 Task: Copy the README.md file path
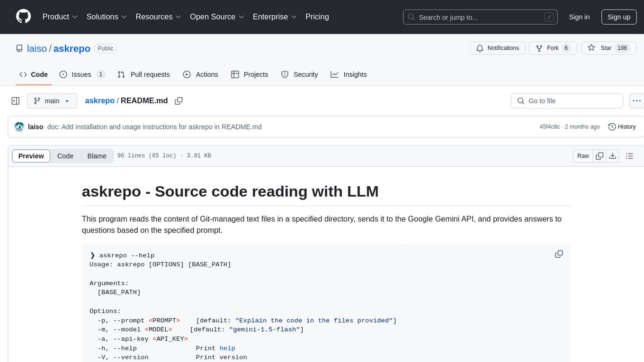(x=179, y=101)
